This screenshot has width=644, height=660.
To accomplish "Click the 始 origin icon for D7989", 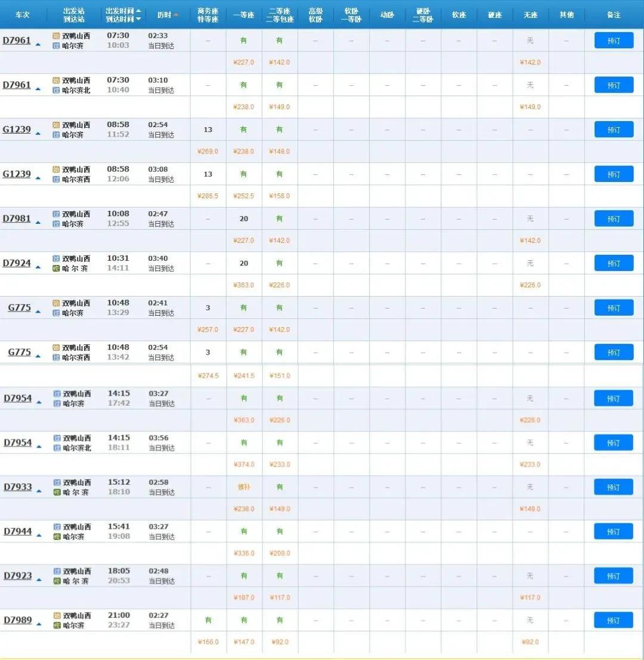I will tap(57, 615).
